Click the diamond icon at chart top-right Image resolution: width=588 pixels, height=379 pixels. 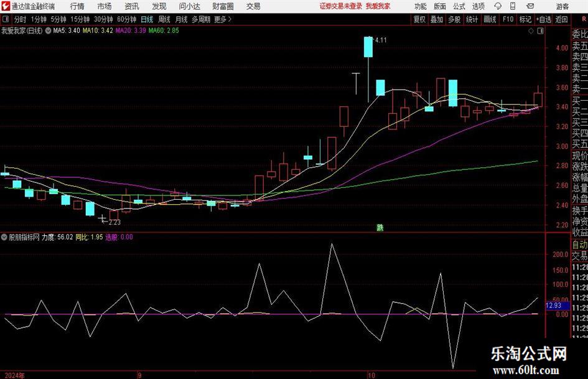coord(531,31)
